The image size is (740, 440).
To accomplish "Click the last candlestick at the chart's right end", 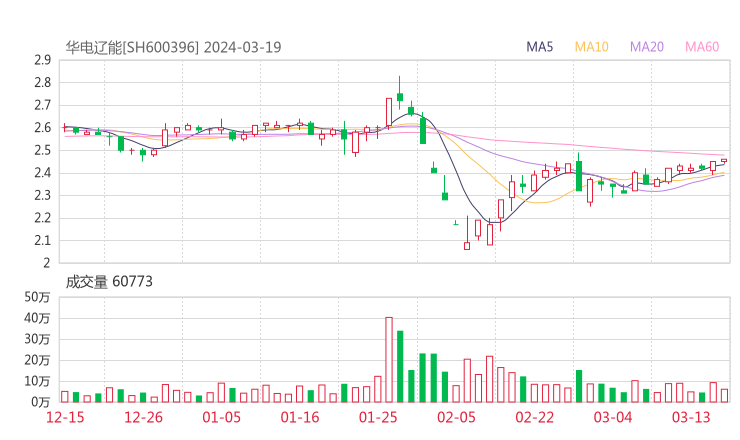I will point(724,161).
